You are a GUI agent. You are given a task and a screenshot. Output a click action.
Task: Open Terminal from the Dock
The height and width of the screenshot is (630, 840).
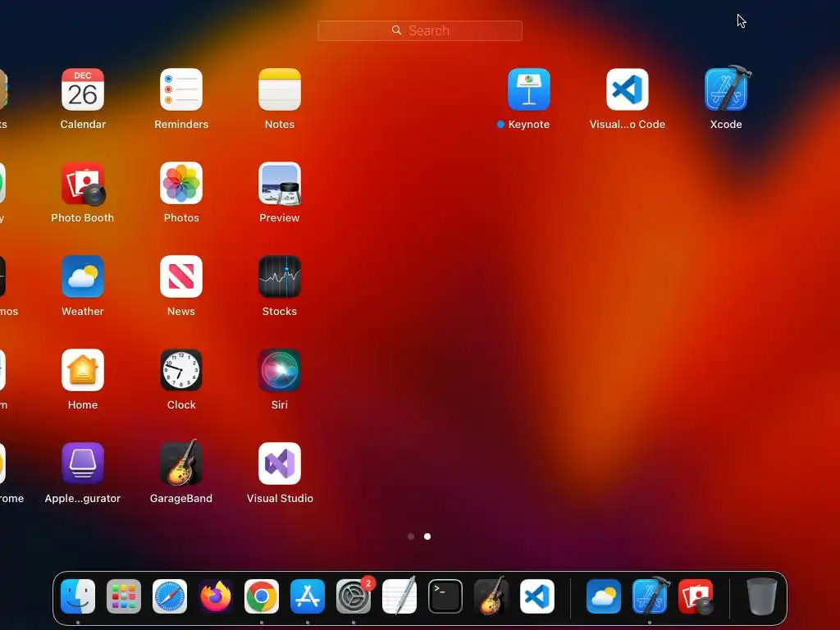click(x=445, y=596)
